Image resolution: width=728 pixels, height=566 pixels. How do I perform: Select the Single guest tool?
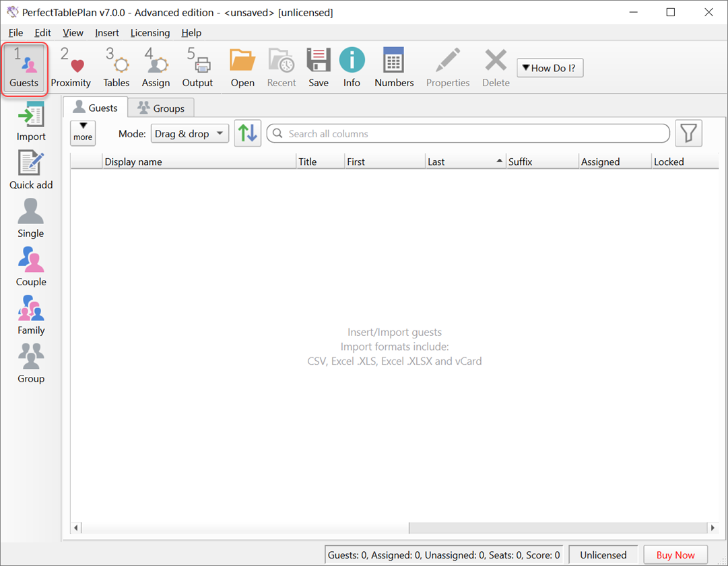[x=30, y=217]
